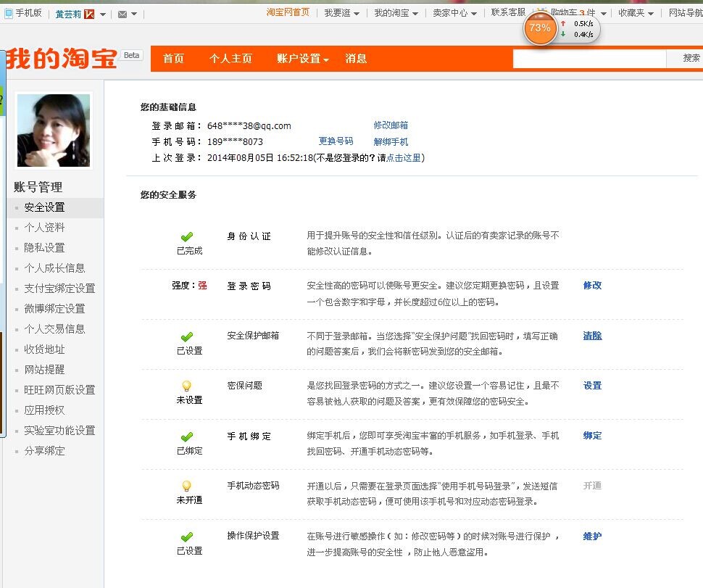Expand the envelope message dropdown arrow

134,15
